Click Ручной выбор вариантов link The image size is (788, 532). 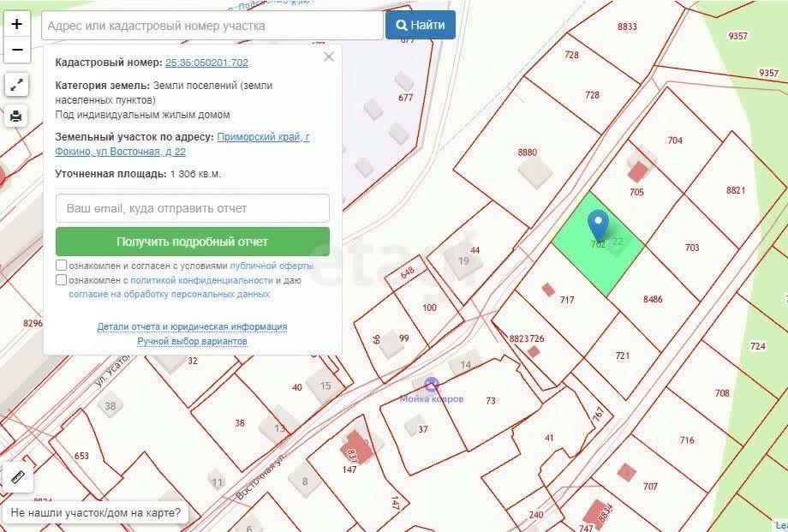tap(192, 341)
